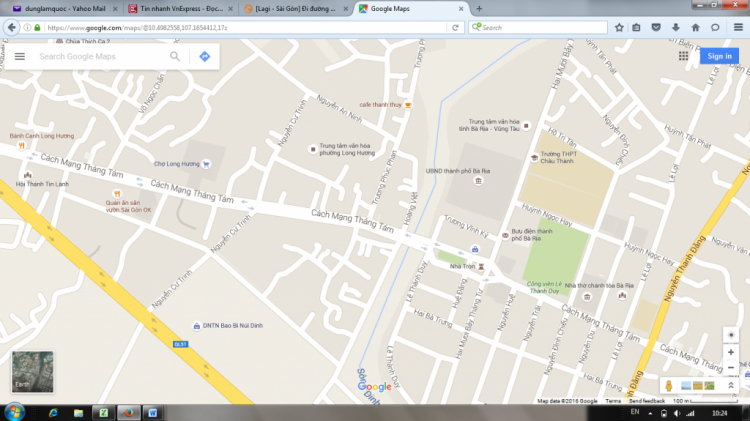Open the Google apps grid
This screenshot has width=750, height=421.
[684, 56]
